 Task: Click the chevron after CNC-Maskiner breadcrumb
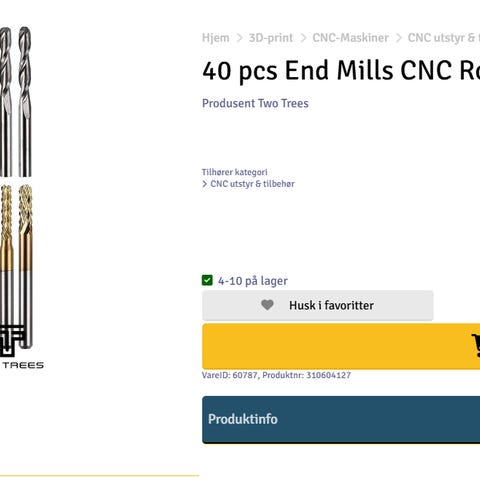coord(398,38)
